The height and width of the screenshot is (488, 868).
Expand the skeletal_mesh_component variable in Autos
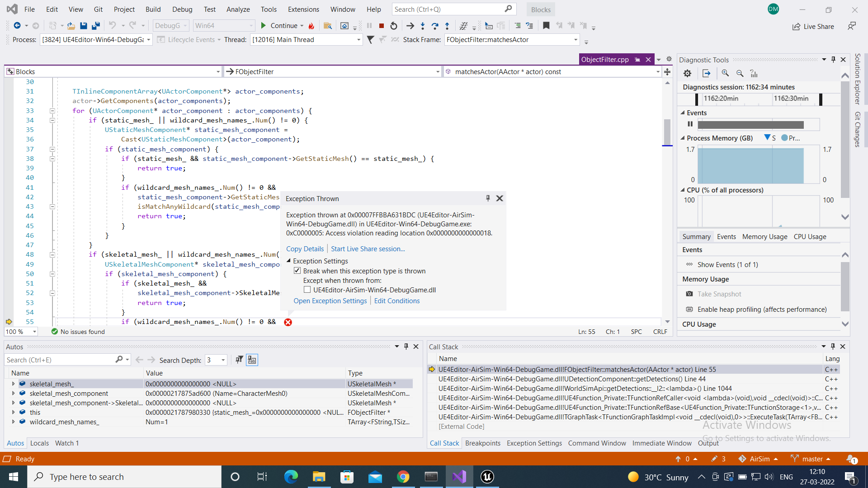click(13, 393)
